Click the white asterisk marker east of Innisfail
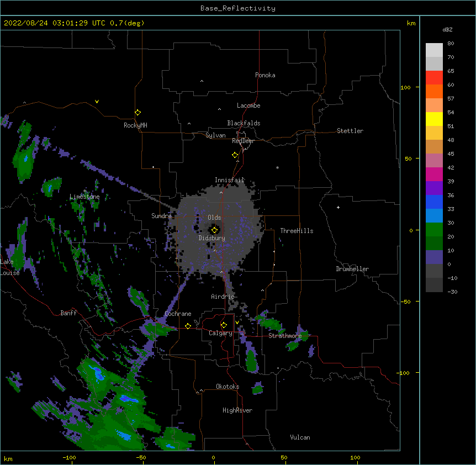The width and height of the screenshot is (476, 465). tap(277, 167)
